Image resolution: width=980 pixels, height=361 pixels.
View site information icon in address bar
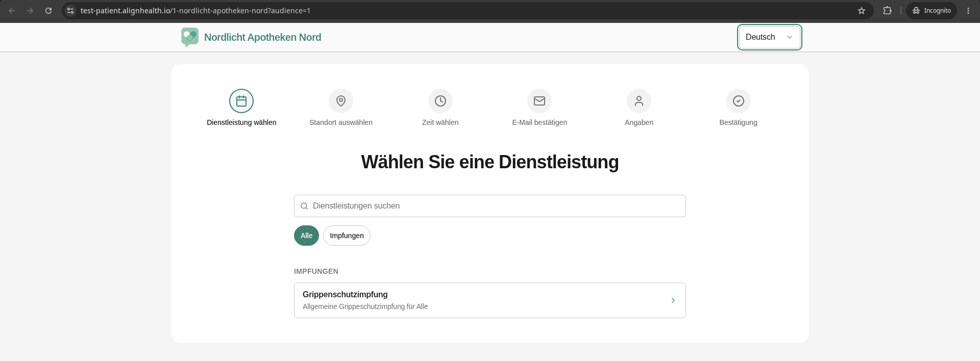pyautogui.click(x=70, y=10)
